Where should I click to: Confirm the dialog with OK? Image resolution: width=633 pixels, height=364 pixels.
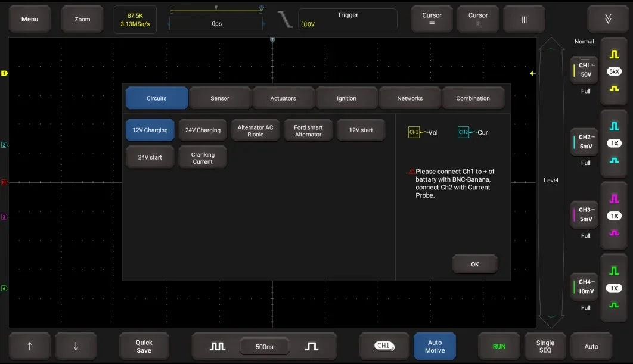coord(474,265)
